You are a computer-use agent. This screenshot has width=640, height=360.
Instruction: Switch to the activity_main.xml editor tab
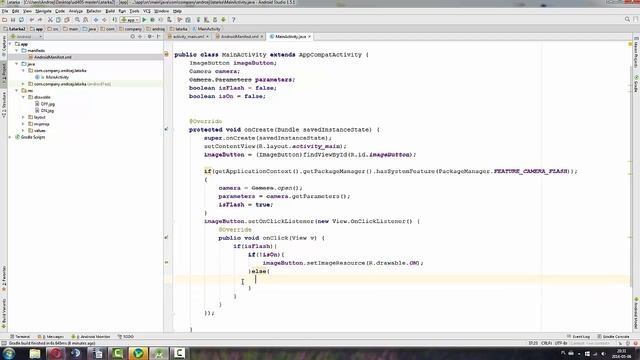click(x=188, y=37)
